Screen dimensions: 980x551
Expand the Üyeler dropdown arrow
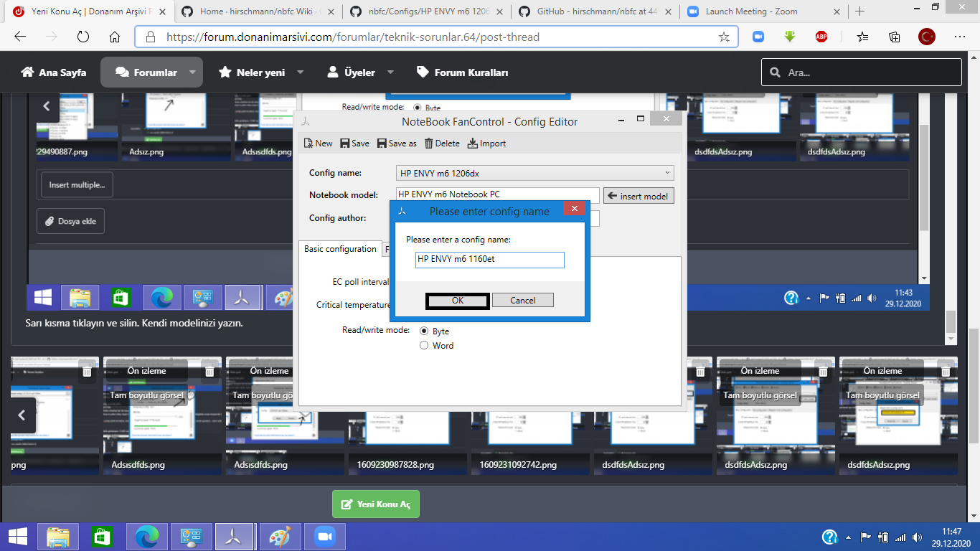tap(390, 72)
